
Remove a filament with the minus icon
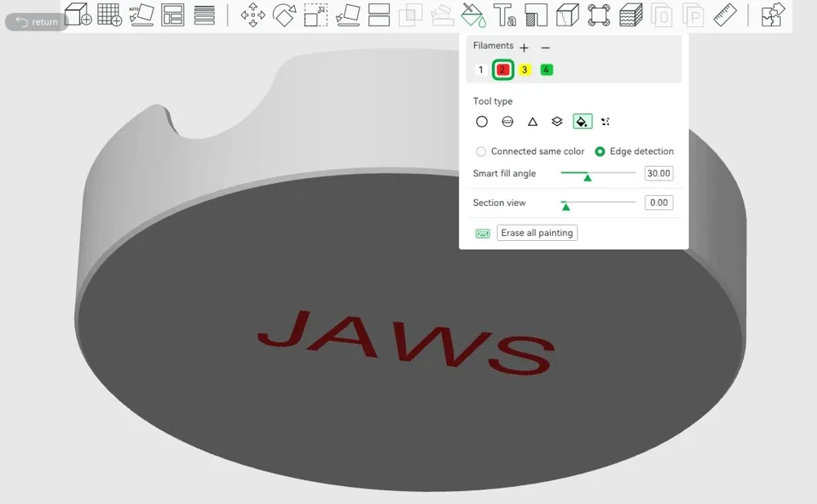coord(546,47)
